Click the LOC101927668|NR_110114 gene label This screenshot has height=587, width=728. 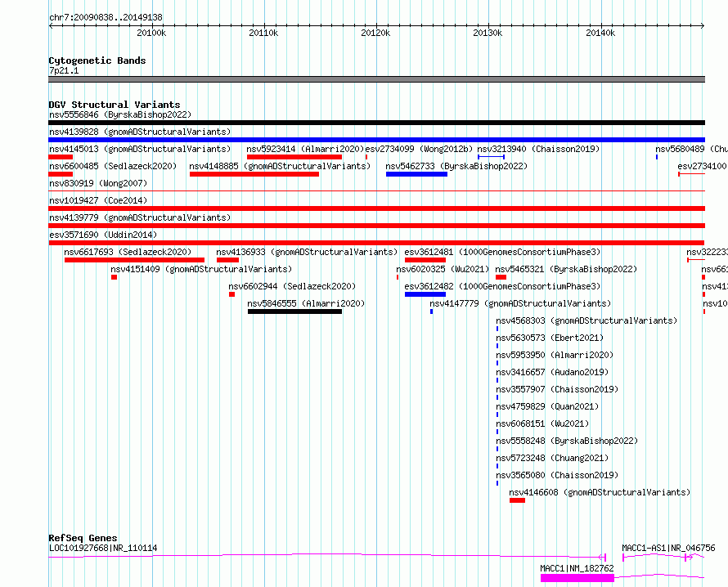point(103,548)
